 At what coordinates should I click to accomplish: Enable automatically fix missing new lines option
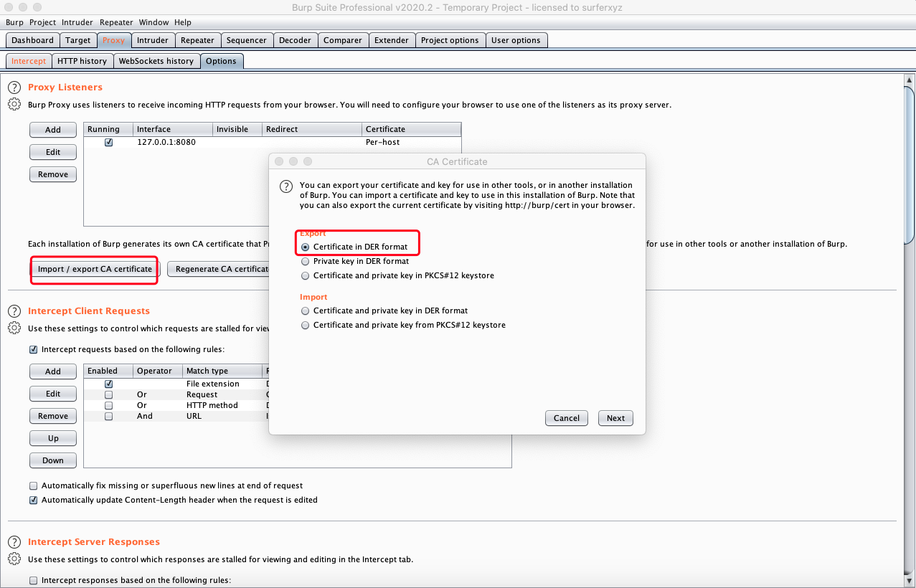click(x=33, y=485)
